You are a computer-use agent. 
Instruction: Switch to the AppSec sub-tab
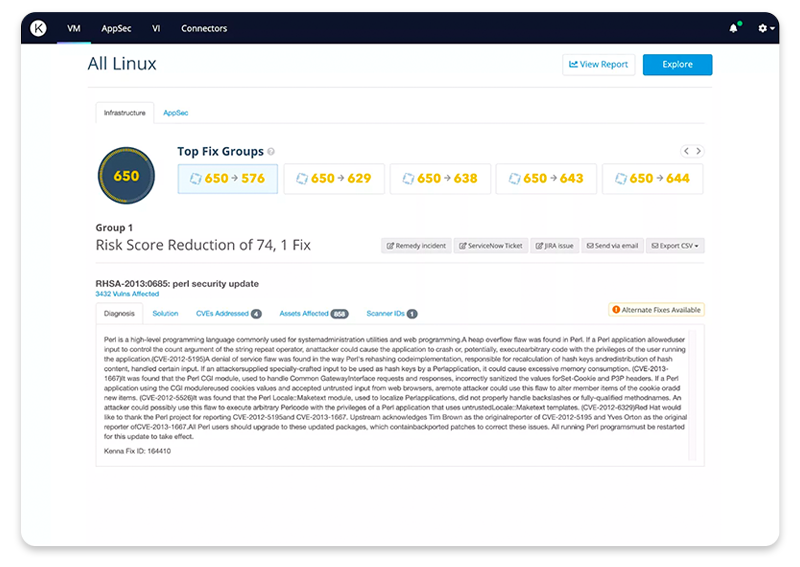176,113
